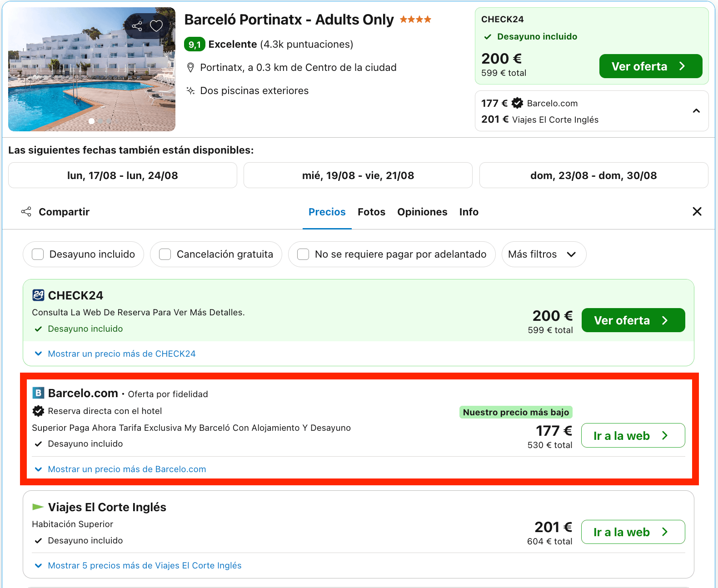Image resolution: width=718 pixels, height=588 pixels.
Task: Click Nuestro precio más bajo badge
Action: coord(516,412)
